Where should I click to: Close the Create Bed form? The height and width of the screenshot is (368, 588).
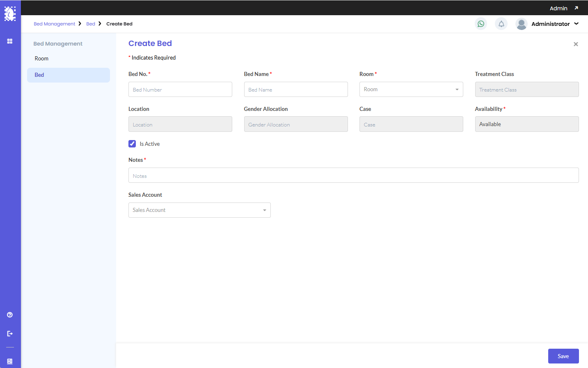(x=576, y=44)
